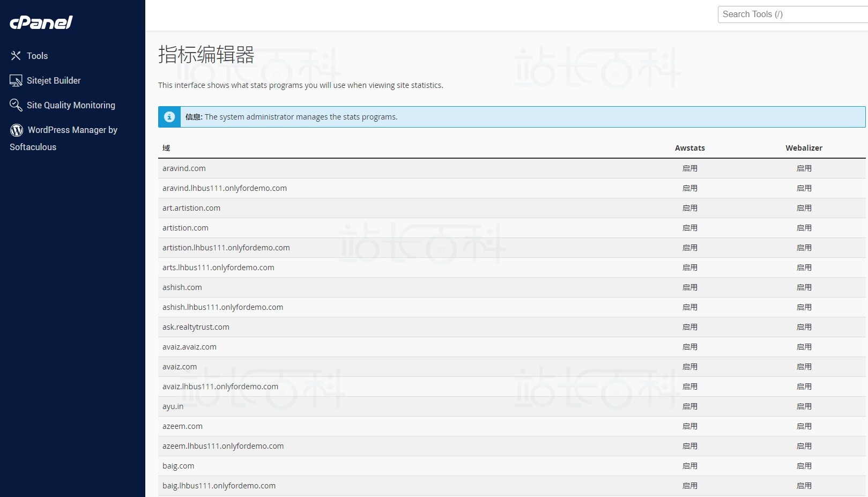Click Webalizer status for aravind.com
This screenshot has height=497, width=868.
(x=804, y=168)
